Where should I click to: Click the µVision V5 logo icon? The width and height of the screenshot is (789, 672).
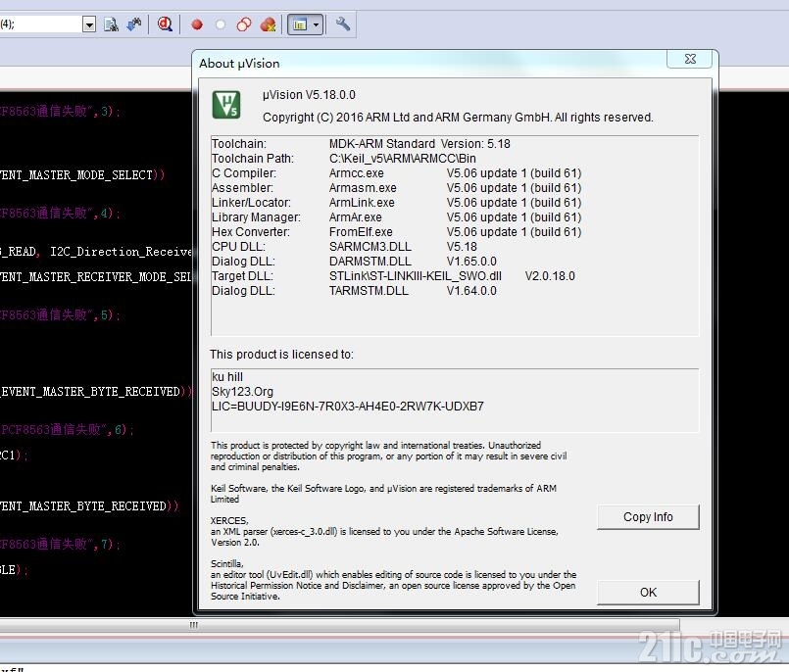[x=226, y=105]
